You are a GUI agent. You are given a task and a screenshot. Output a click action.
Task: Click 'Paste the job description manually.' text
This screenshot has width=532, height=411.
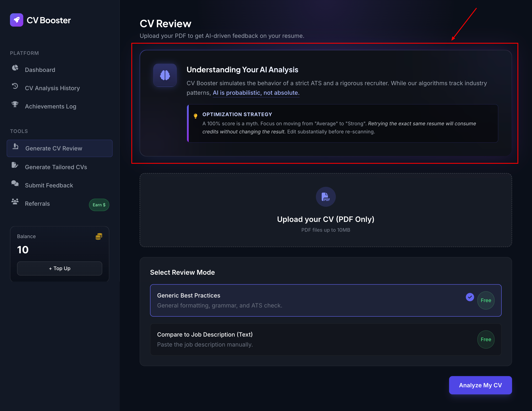tap(205, 345)
